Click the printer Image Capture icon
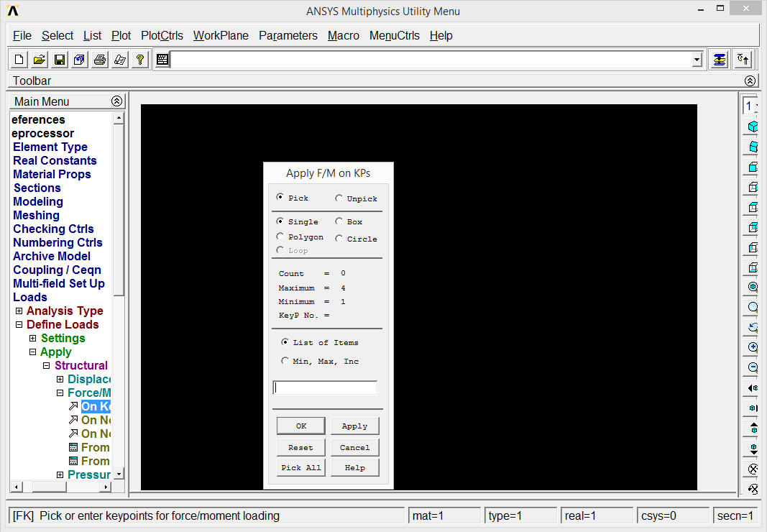Screen dimensions: 767x532 tap(99, 60)
